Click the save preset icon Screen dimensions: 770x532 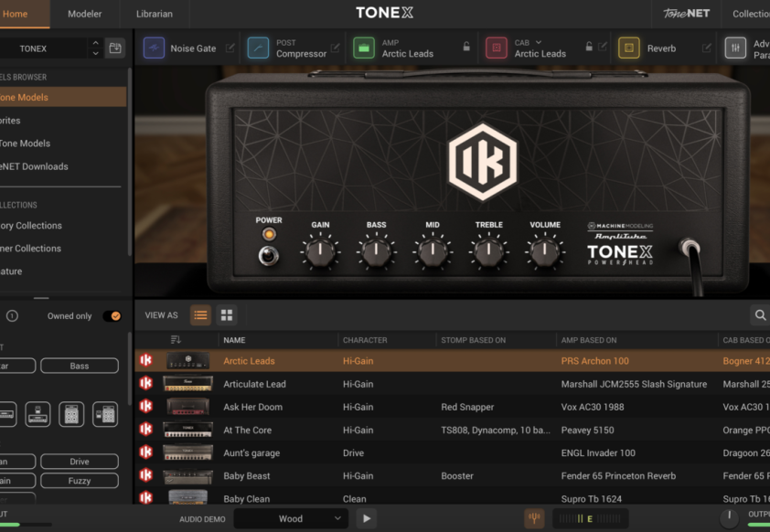pyautogui.click(x=115, y=48)
